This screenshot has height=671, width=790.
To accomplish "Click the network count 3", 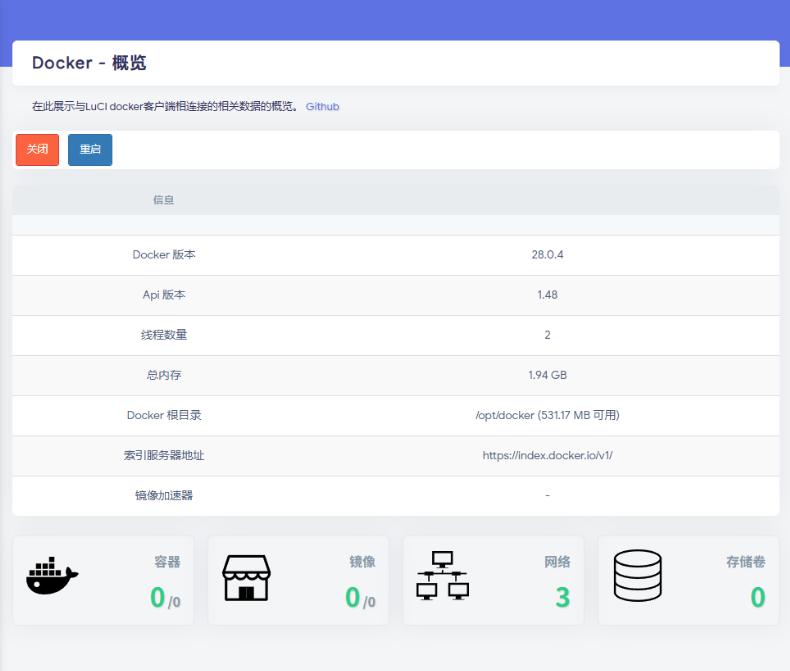I will [563, 597].
